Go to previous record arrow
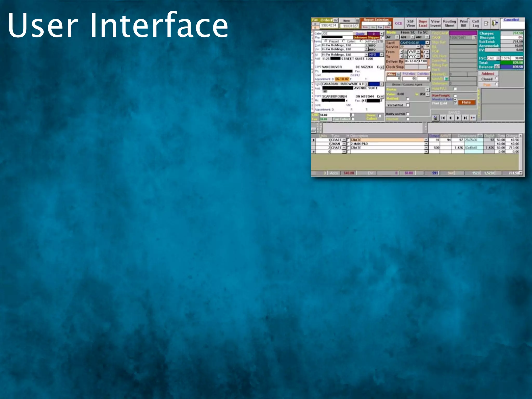The height and width of the screenshot is (399, 532). 450,118
